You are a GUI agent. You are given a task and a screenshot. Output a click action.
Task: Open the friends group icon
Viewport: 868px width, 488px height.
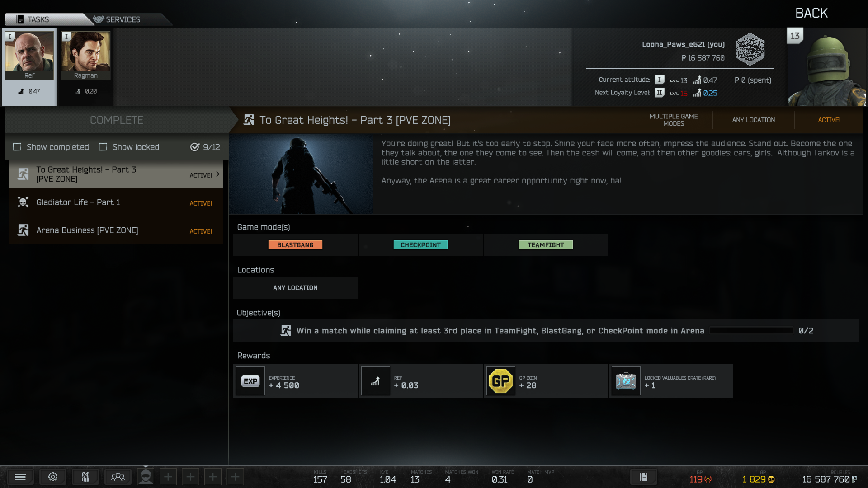118,477
